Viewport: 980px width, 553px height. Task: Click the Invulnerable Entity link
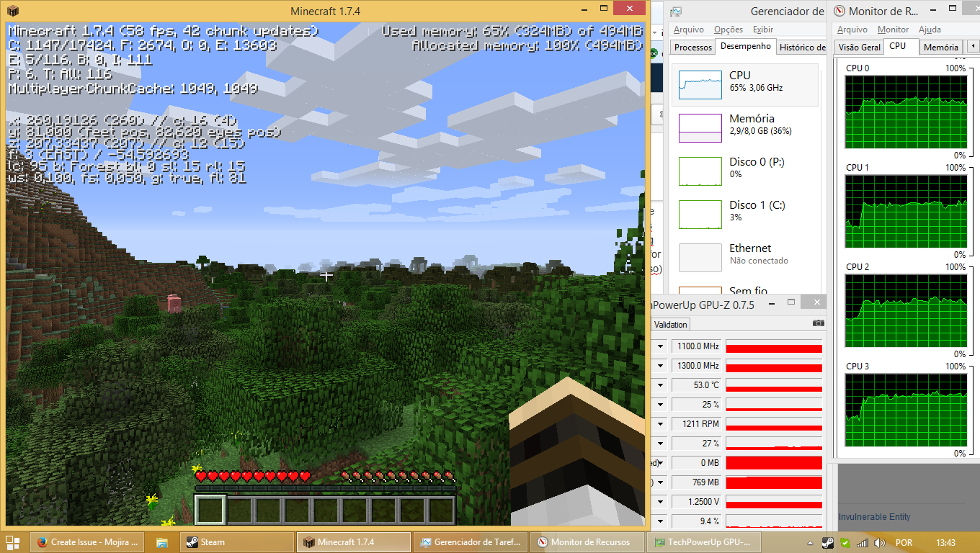874,517
